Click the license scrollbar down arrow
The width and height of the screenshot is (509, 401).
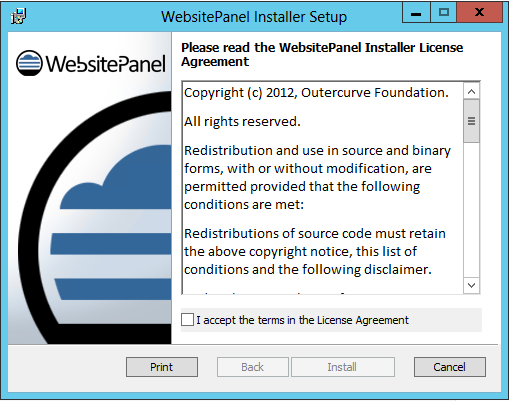471,285
